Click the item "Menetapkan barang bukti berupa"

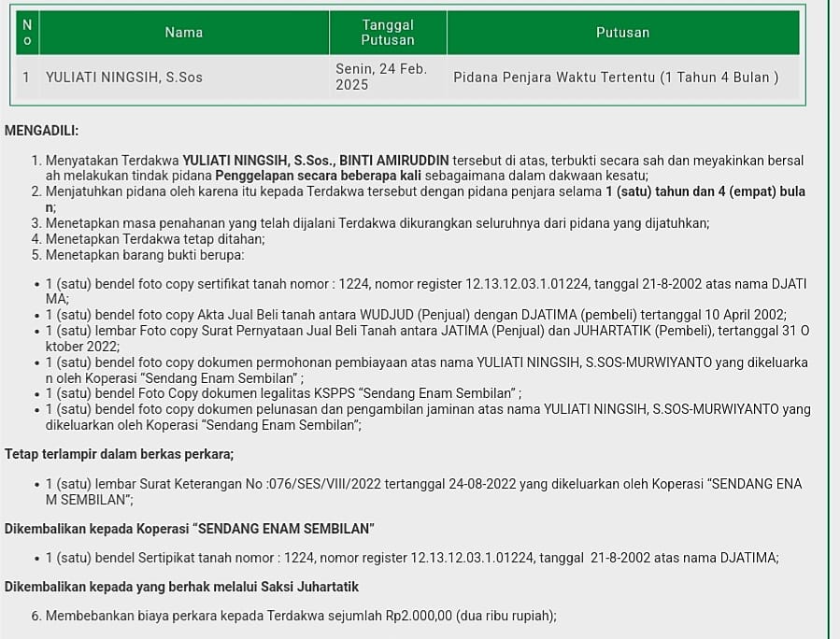(145, 255)
